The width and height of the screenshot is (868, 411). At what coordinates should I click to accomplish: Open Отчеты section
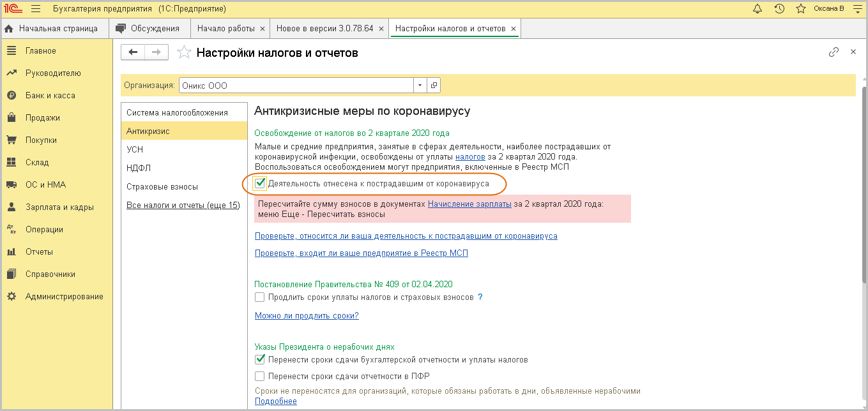point(56,252)
